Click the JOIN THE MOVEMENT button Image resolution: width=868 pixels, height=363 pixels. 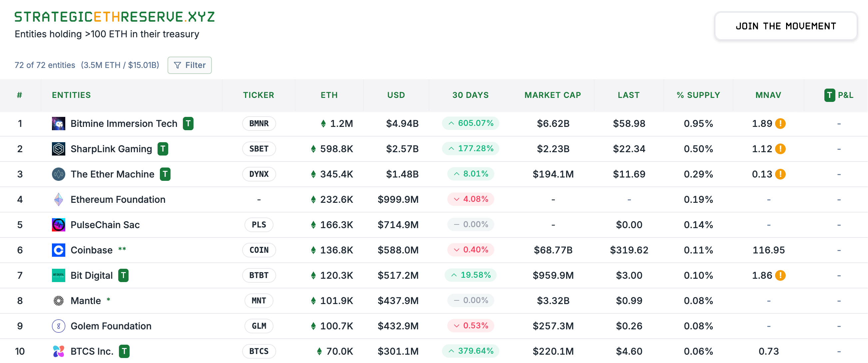[785, 26]
